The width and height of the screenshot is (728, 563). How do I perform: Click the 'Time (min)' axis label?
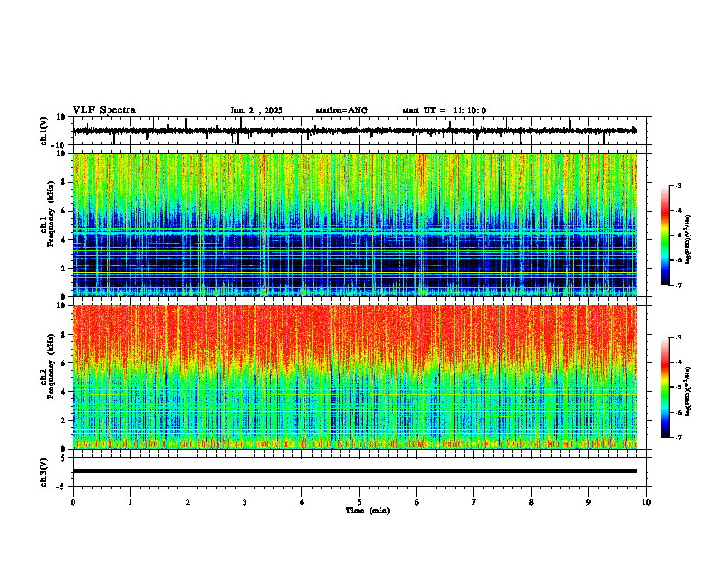click(x=368, y=511)
